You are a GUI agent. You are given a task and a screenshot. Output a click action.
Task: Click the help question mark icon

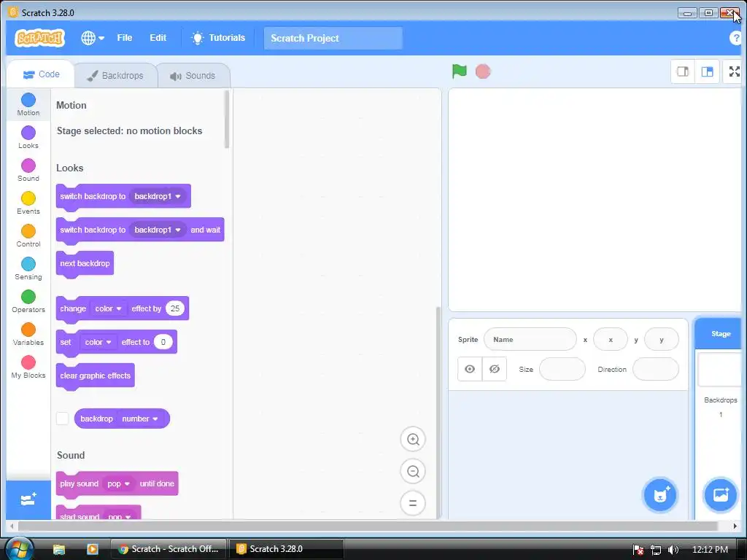tap(736, 38)
